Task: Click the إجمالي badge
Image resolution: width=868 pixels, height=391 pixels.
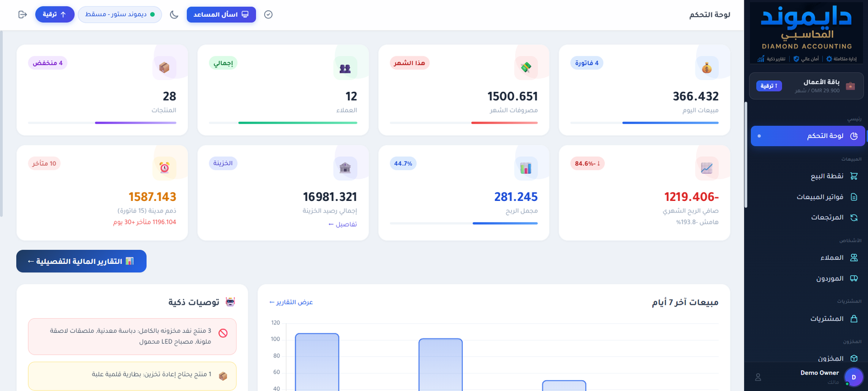Action: pyautogui.click(x=223, y=63)
